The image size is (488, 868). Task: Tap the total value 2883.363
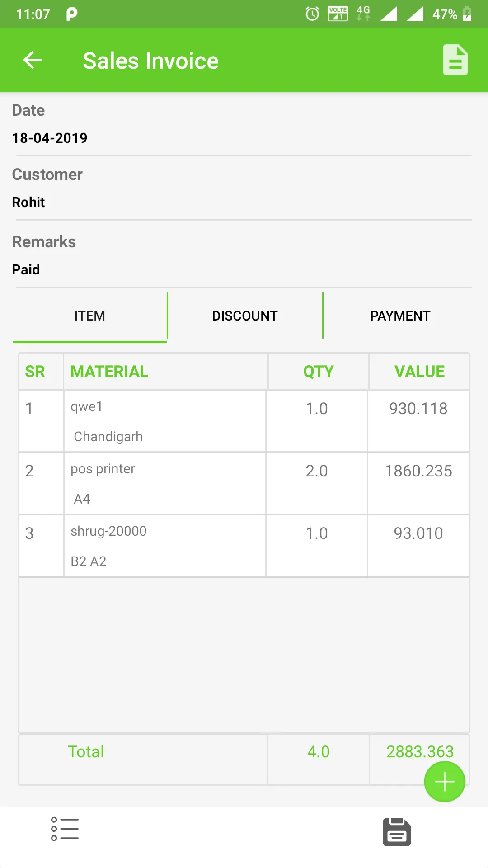click(x=419, y=751)
